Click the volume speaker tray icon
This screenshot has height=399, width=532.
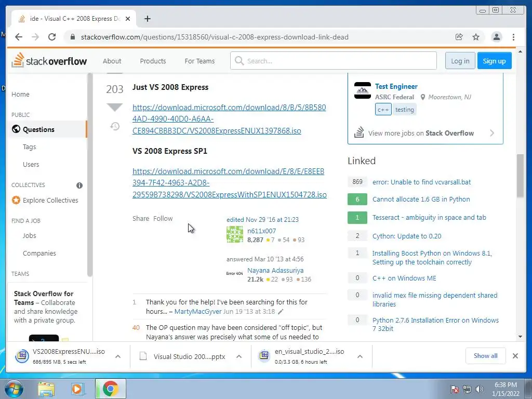(480, 389)
